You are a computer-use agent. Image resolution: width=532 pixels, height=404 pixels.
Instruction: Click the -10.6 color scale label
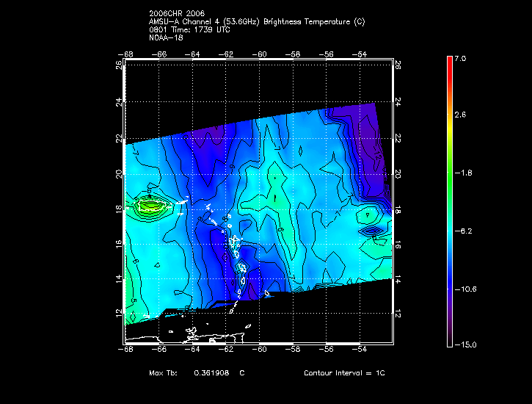[x=465, y=289]
